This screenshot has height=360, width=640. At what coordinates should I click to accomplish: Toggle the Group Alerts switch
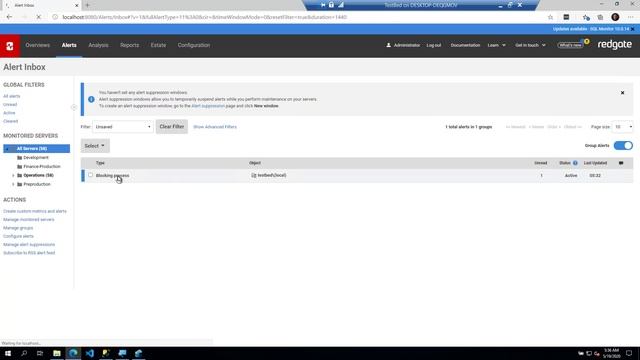[623, 146]
